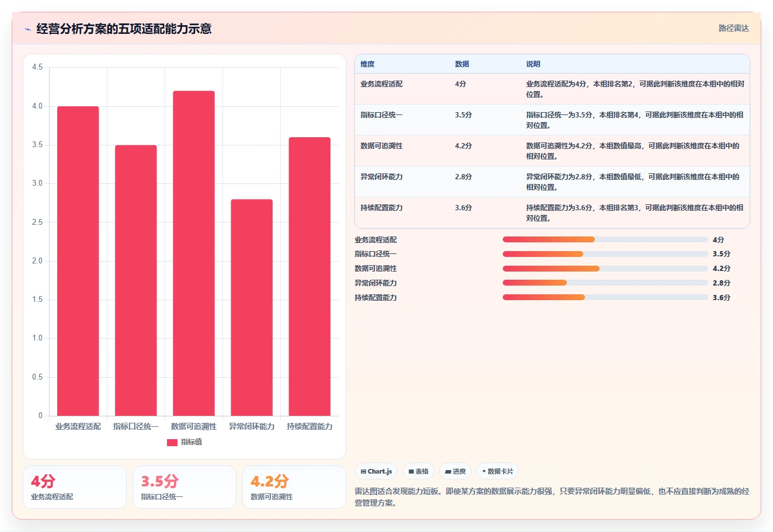Open the 4分 业务流程适配 stat card
This screenshot has width=773, height=532.
75,487
